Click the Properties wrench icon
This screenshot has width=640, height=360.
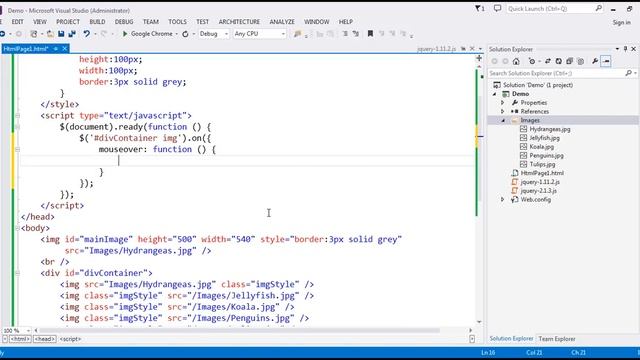coord(595,61)
